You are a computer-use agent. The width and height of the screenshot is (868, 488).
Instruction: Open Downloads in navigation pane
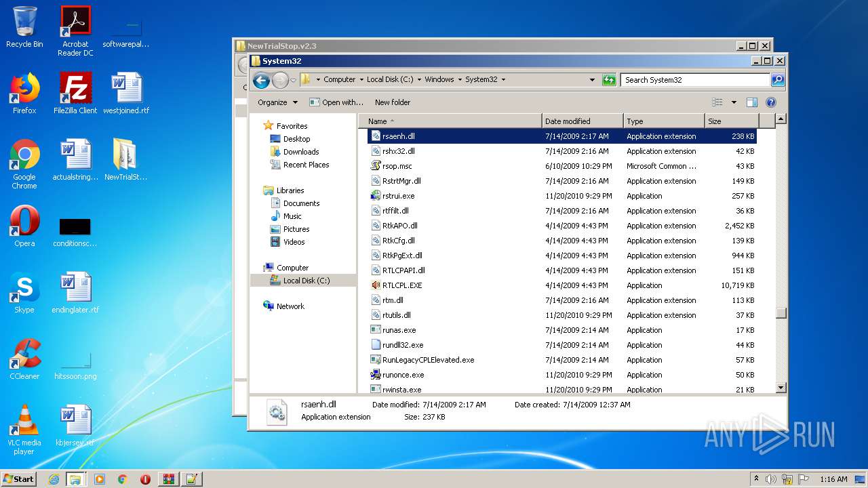(301, 152)
